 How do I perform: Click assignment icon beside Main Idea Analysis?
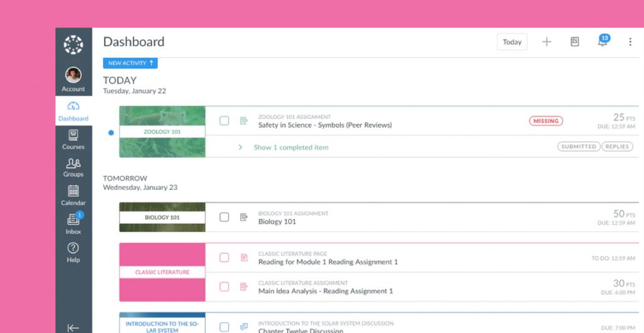pyautogui.click(x=244, y=287)
